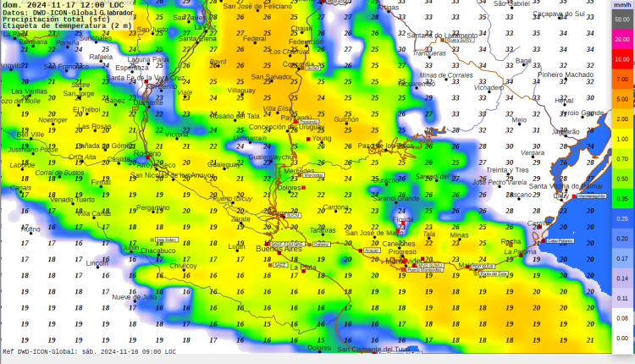Click the Ref DWD-ICON-Global footer text
Screen dimensions: 635x364
pyautogui.click(x=89, y=351)
